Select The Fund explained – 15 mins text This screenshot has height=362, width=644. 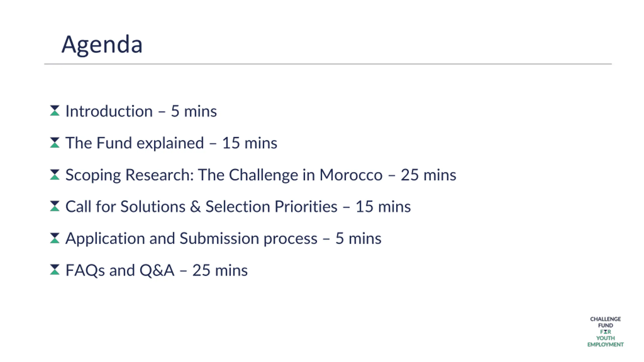tap(171, 143)
